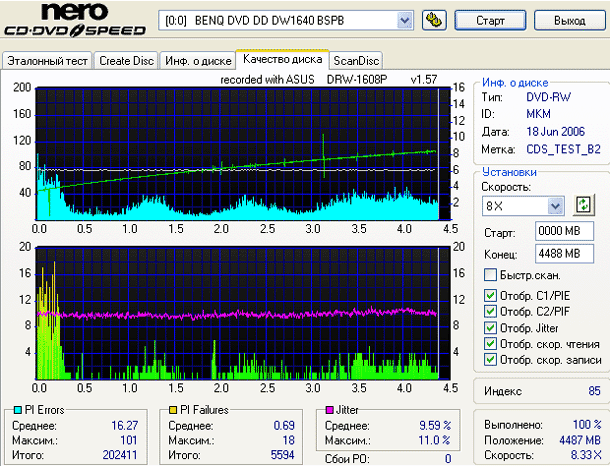
Task: Click the yellow PI Failures legend square
Action: click(x=173, y=410)
